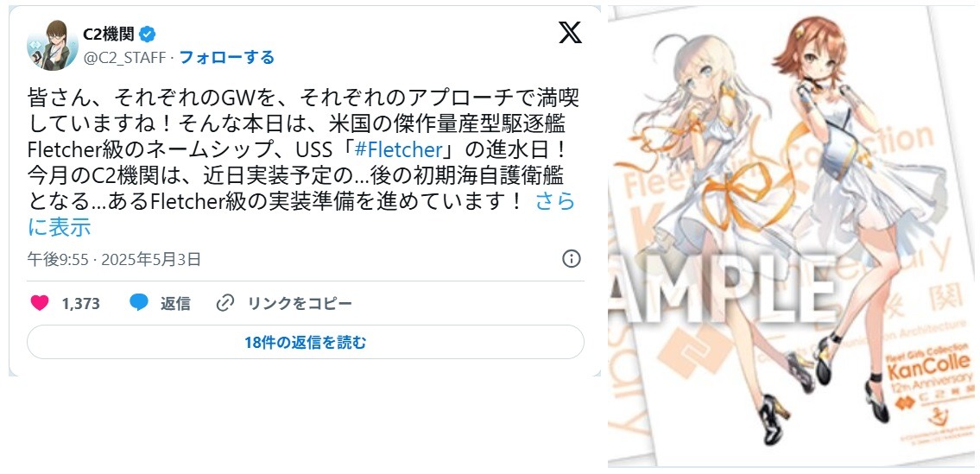Like the post with heart icon
980x474 pixels.
(x=40, y=303)
